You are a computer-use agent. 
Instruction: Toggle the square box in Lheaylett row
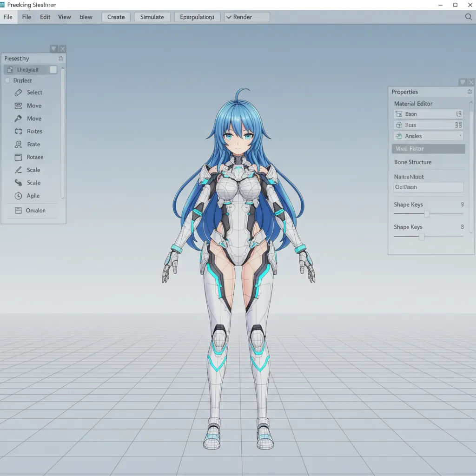pos(53,70)
